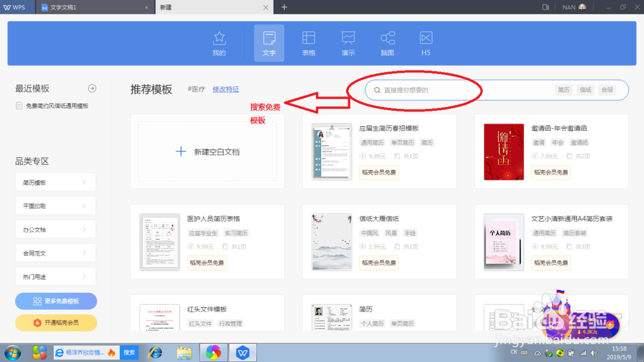Image resolution: width=644 pixels, height=362 pixels.
Task: Click the 行政管理 tag
Action: 231,323
